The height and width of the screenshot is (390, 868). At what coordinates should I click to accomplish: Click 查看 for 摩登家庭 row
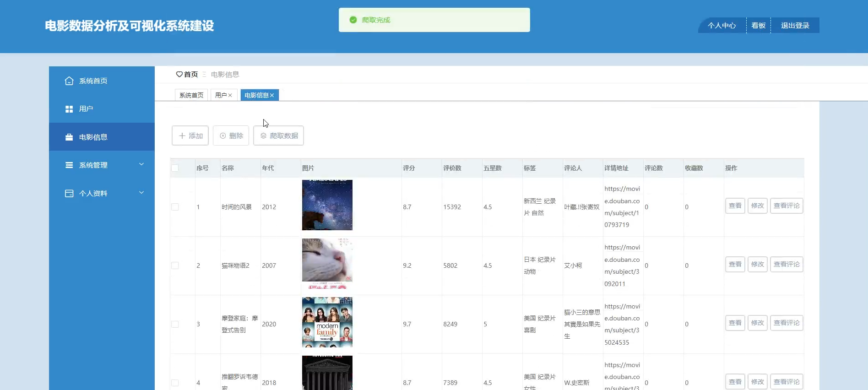(x=735, y=323)
